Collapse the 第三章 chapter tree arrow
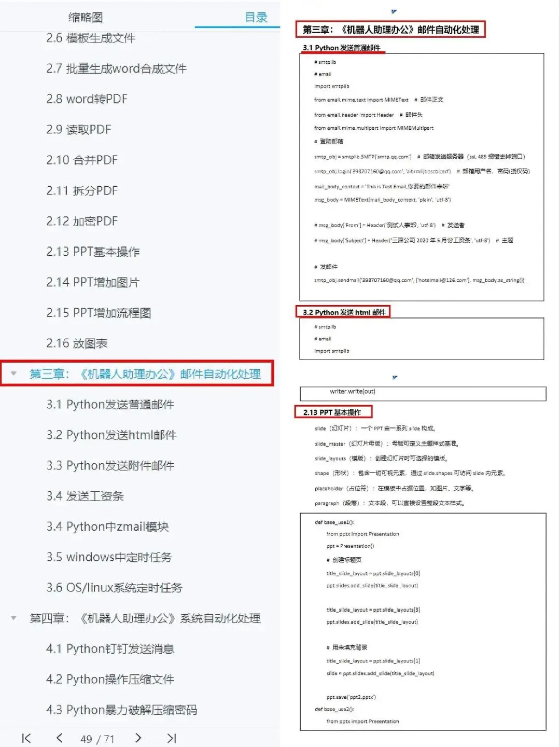The image size is (560, 747). [x=14, y=374]
